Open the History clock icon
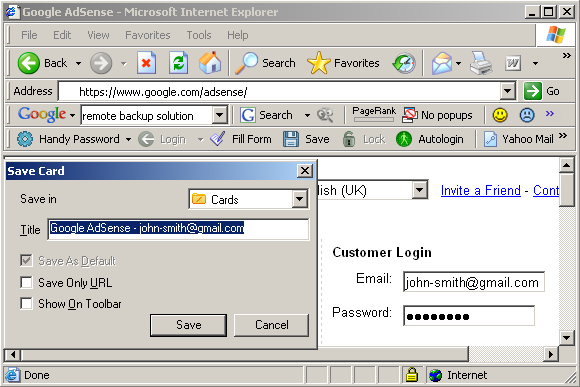This screenshot has width=580, height=387. pyautogui.click(x=404, y=63)
